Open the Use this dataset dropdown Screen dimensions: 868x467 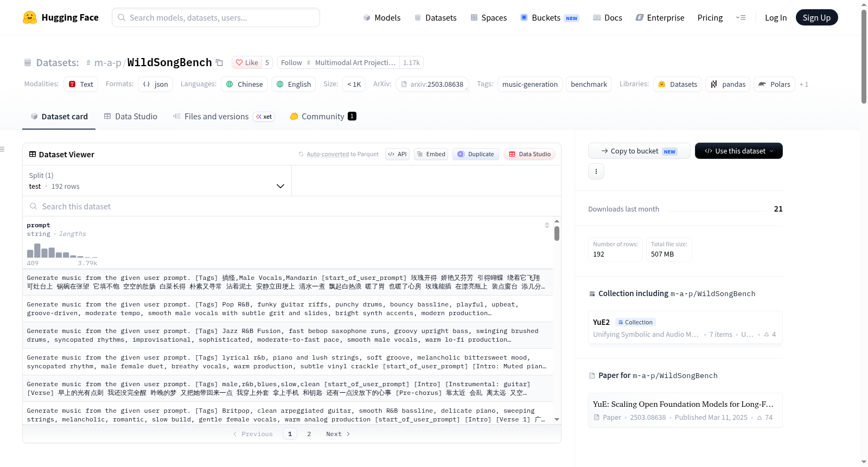pyautogui.click(x=739, y=151)
